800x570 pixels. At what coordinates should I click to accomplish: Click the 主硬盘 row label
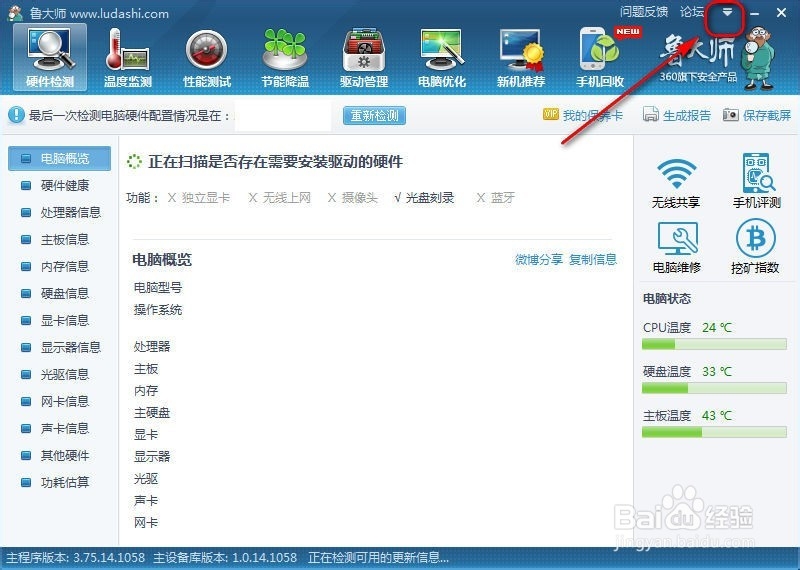[x=152, y=412]
